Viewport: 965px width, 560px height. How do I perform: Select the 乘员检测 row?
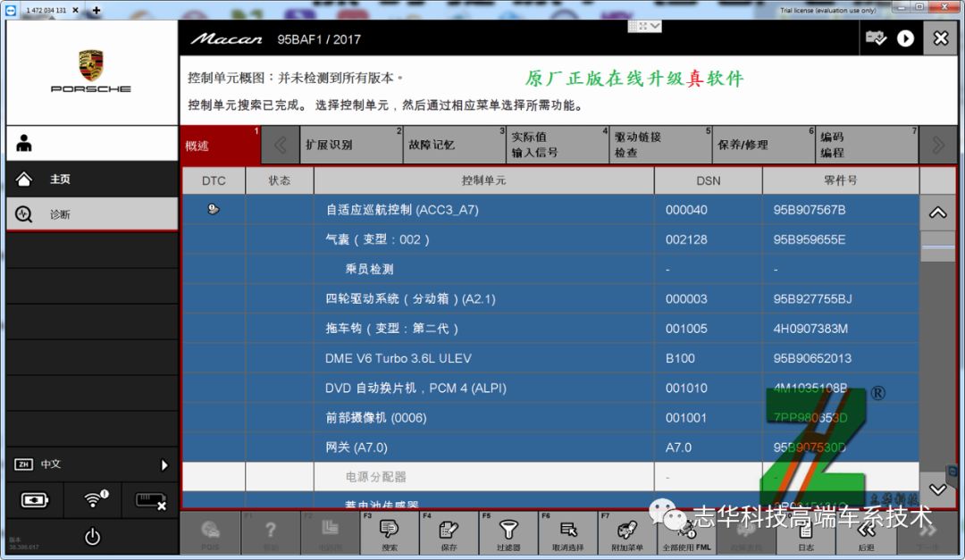pos(550,269)
